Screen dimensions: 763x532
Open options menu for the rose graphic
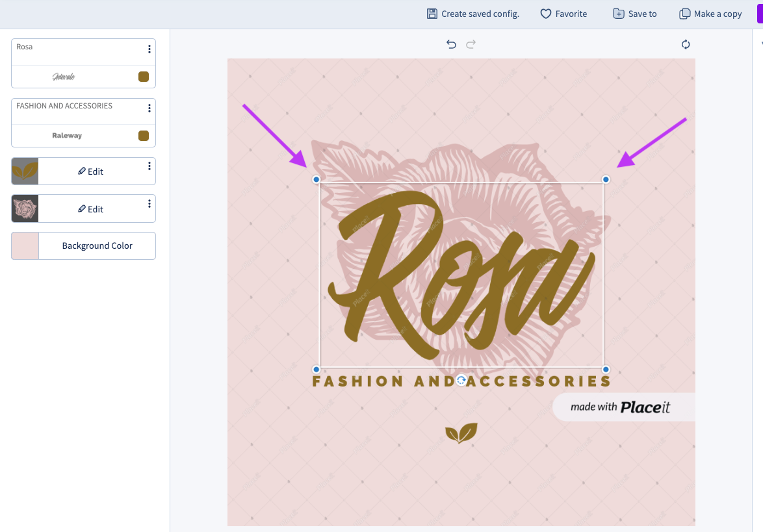pyautogui.click(x=149, y=204)
